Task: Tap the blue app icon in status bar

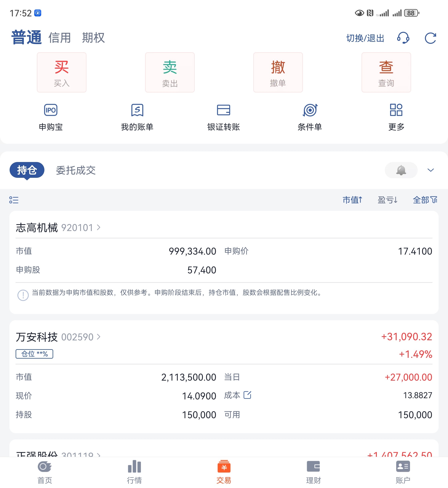Action: 38,13
